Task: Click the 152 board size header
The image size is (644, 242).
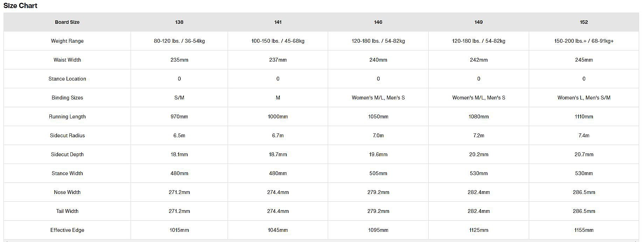Action: (584, 22)
